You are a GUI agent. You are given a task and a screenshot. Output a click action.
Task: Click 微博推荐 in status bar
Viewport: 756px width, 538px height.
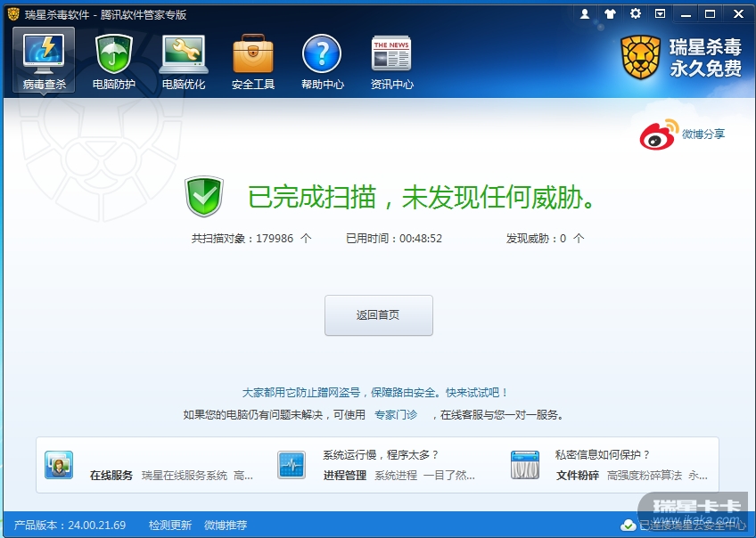click(x=226, y=525)
